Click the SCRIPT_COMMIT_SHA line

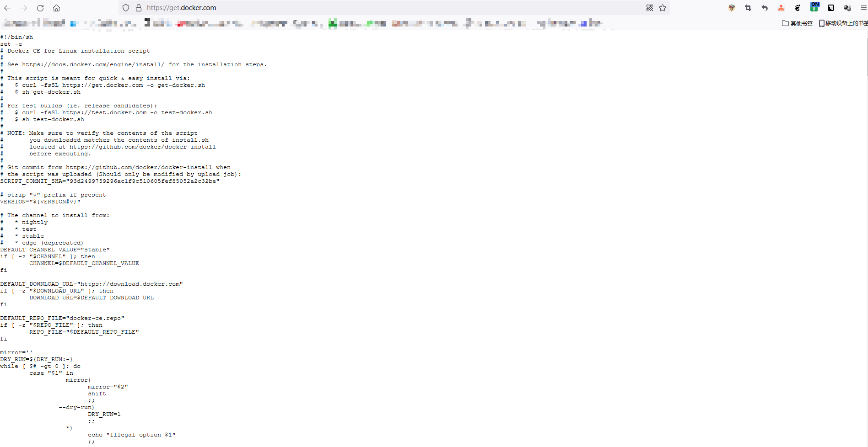point(110,181)
